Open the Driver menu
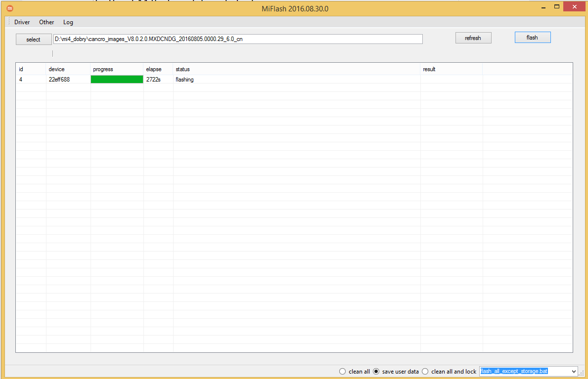 tap(22, 22)
